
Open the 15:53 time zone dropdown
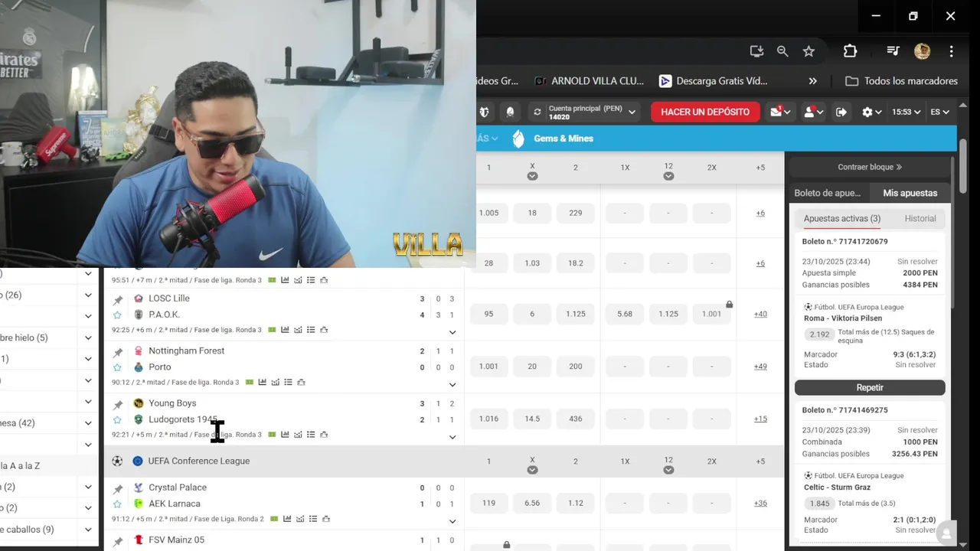[906, 112]
